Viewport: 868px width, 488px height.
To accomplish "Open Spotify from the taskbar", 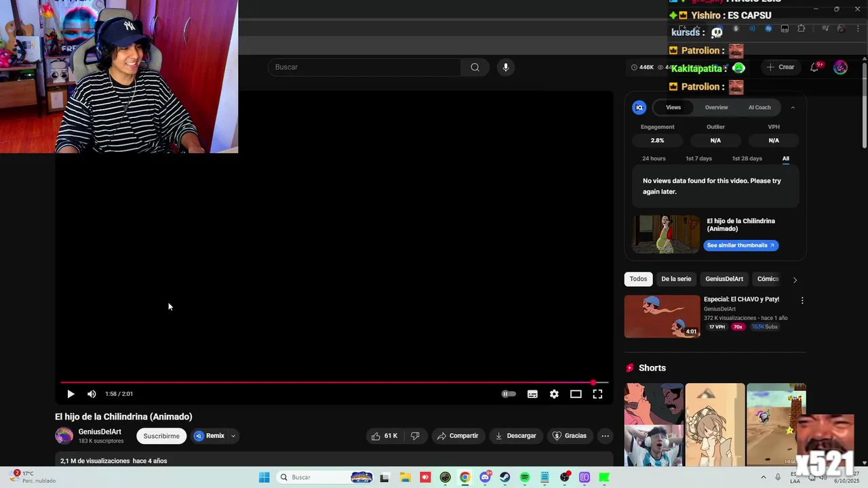I will (x=525, y=477).
